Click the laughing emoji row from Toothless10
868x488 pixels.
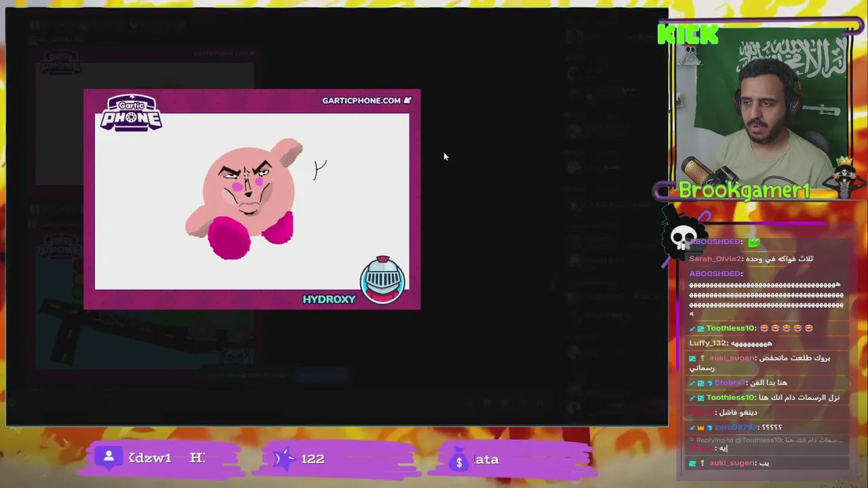point(787,328)
